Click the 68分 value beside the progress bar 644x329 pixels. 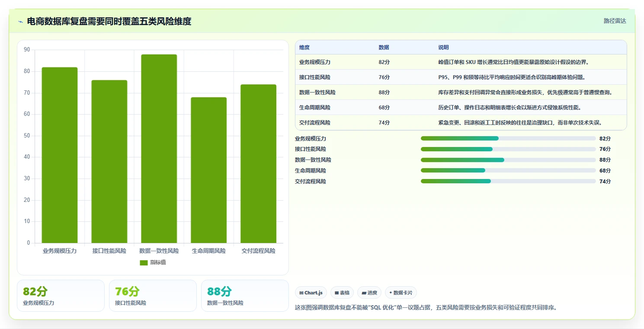(x=605, y=171)
